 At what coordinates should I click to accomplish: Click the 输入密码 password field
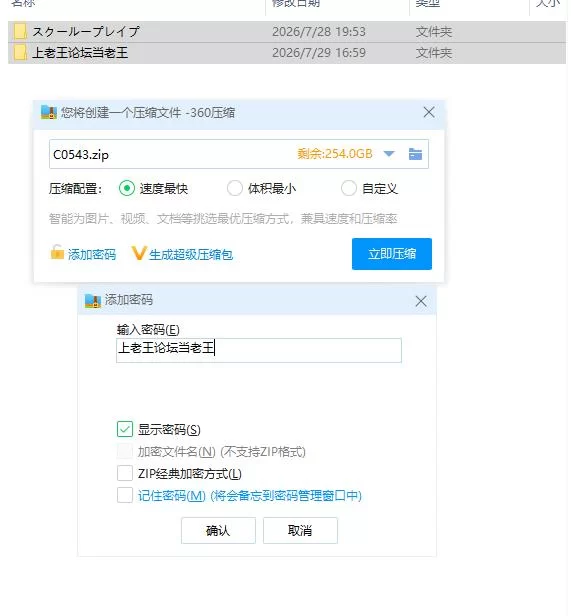pos(259,350)
